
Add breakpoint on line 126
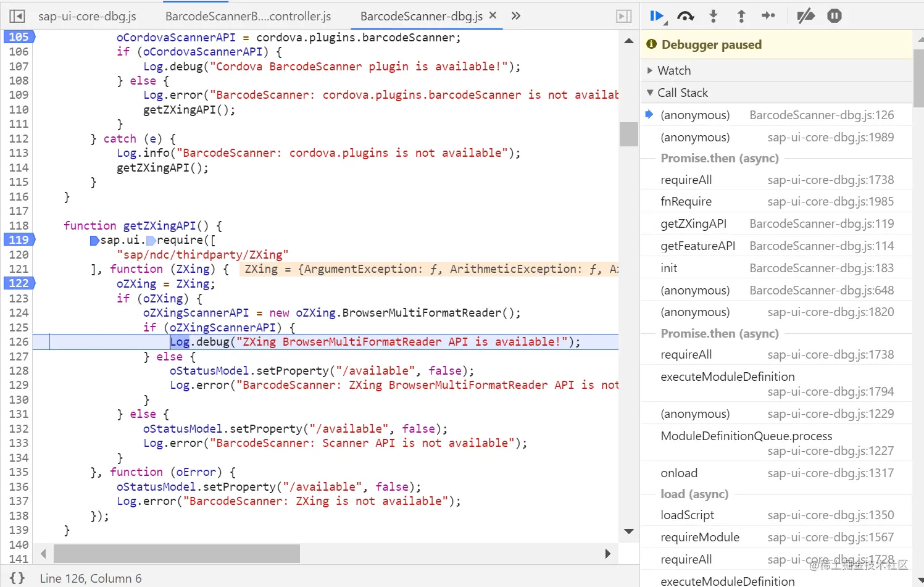(19, 341)
